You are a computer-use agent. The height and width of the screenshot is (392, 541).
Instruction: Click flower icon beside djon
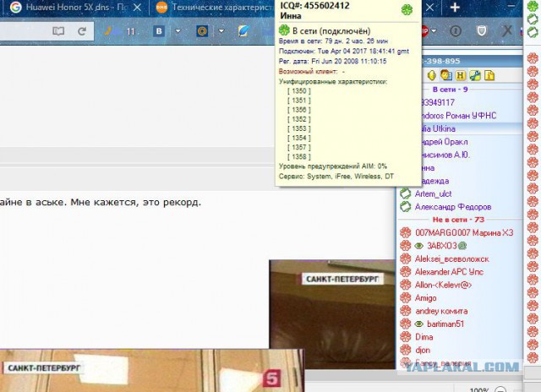click(x=406, y=351)
